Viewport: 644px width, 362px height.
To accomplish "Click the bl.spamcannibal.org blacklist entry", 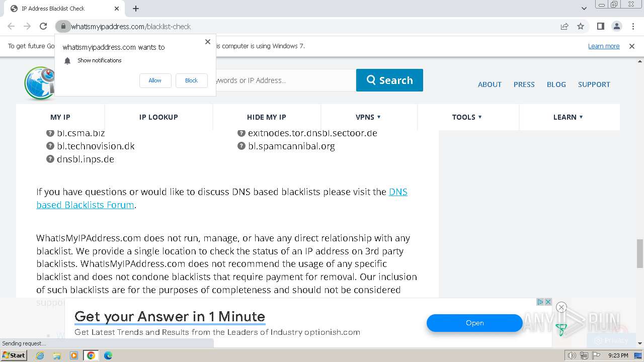I will point(291,146).
